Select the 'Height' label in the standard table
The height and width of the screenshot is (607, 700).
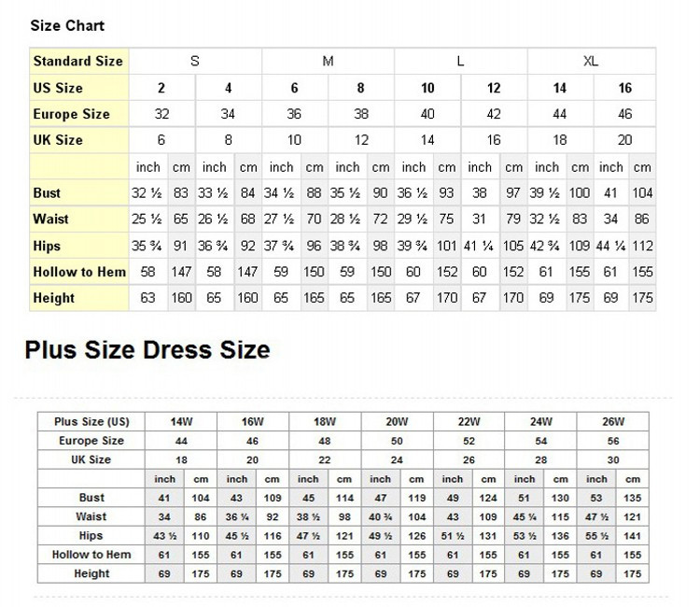tap(53, 298)
